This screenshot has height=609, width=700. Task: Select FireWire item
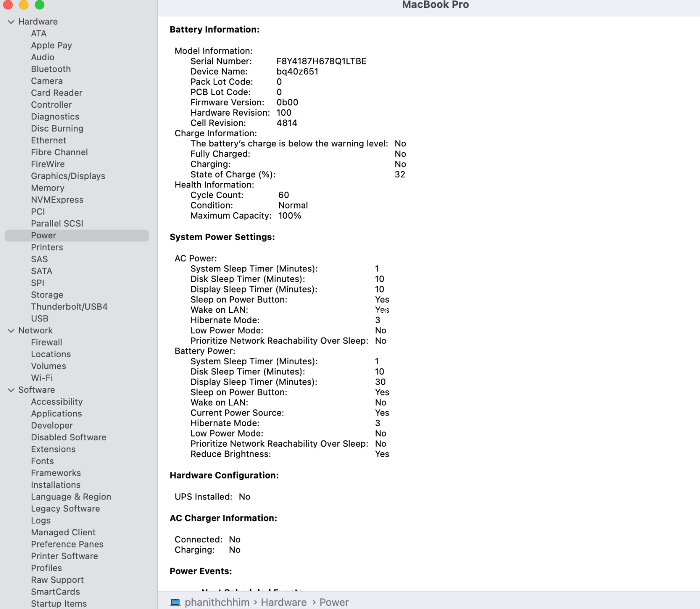point(48,164)
